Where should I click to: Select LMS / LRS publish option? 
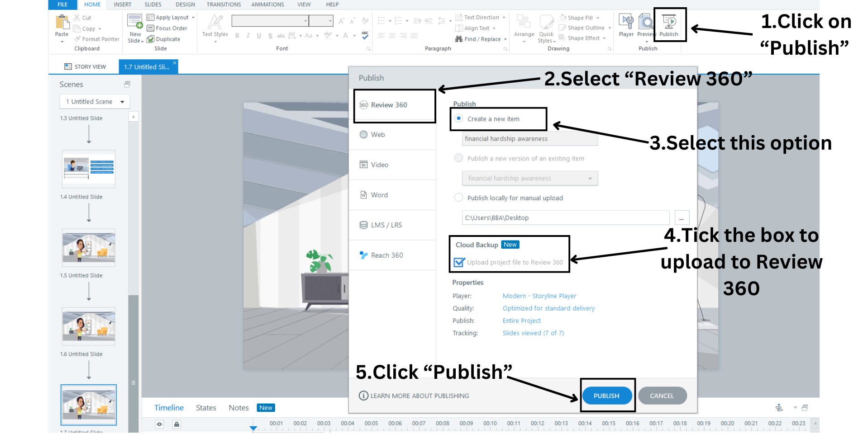coord(392,225)
